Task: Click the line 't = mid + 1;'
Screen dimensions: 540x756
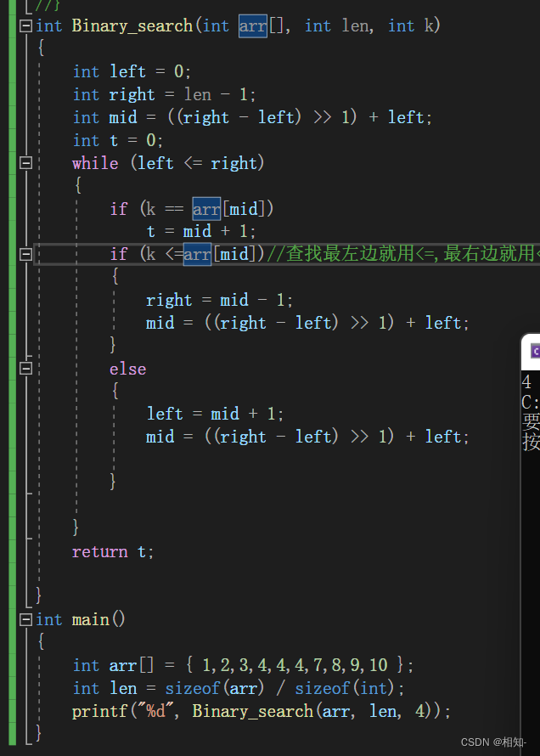Action: coord(201,231)
